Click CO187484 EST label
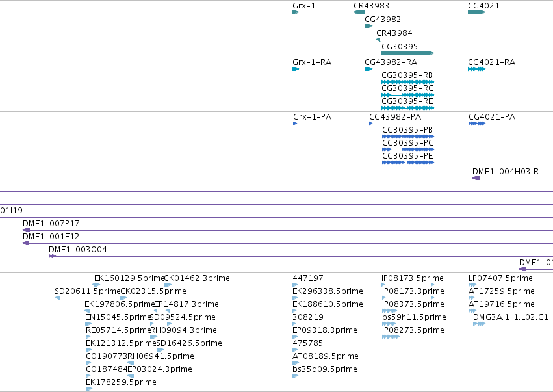 (x=107, y=369)
